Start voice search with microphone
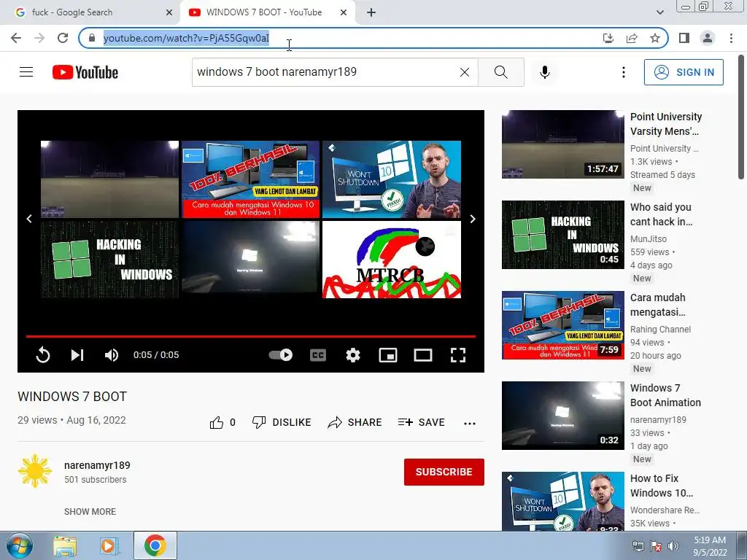This screenshot has width=747, height=560. coord(545,72)
